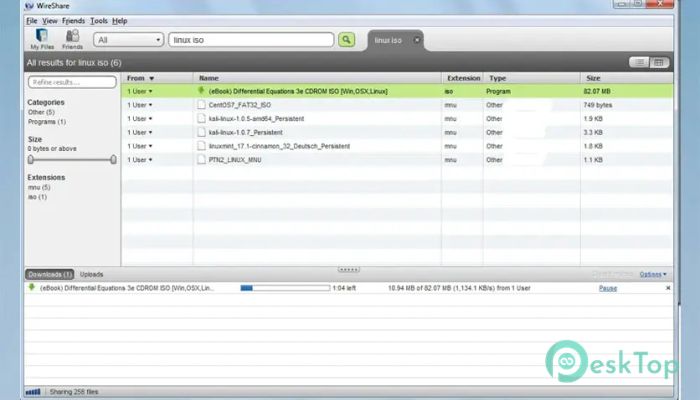Click connection strength bars in status bar

point(33,392)
